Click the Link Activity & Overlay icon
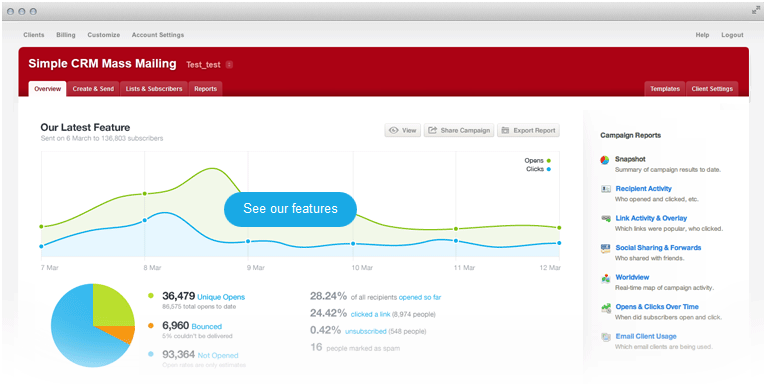Image resolution: width=767 pixels, height=384 pixels. coord(606,219)
